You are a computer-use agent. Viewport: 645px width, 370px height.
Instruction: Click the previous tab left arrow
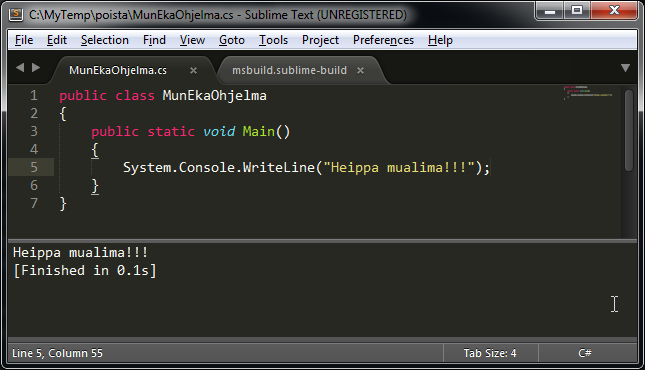[20, 67]
